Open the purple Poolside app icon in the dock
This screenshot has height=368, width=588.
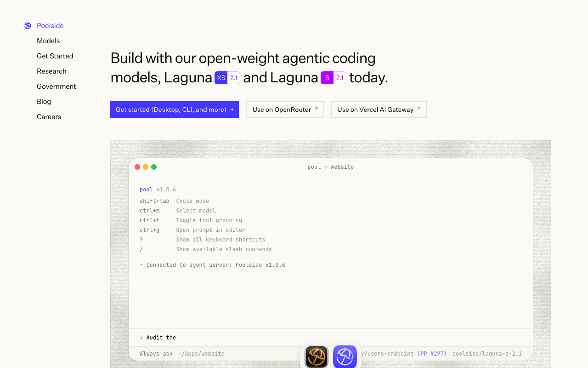pos(345,357)
